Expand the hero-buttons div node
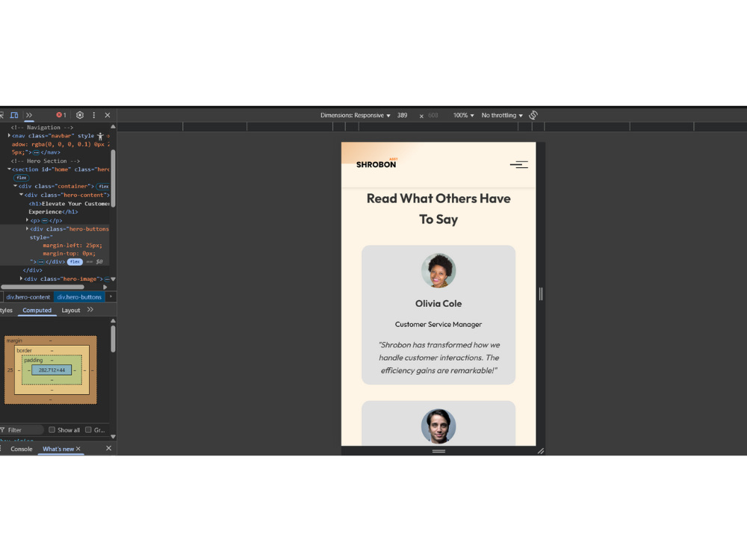The image size is (747, 560). pyautogui.click(x=27, y=228)
